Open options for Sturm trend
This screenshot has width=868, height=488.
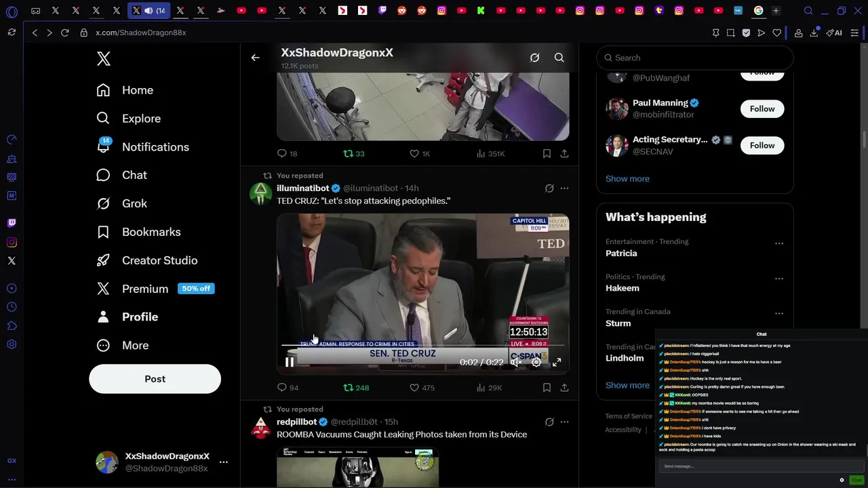pos(779,313)
